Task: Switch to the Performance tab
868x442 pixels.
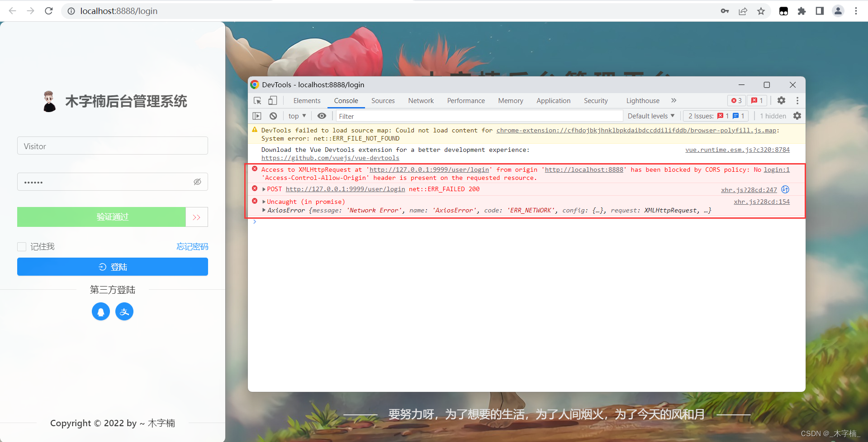Action: click(466, 100)
